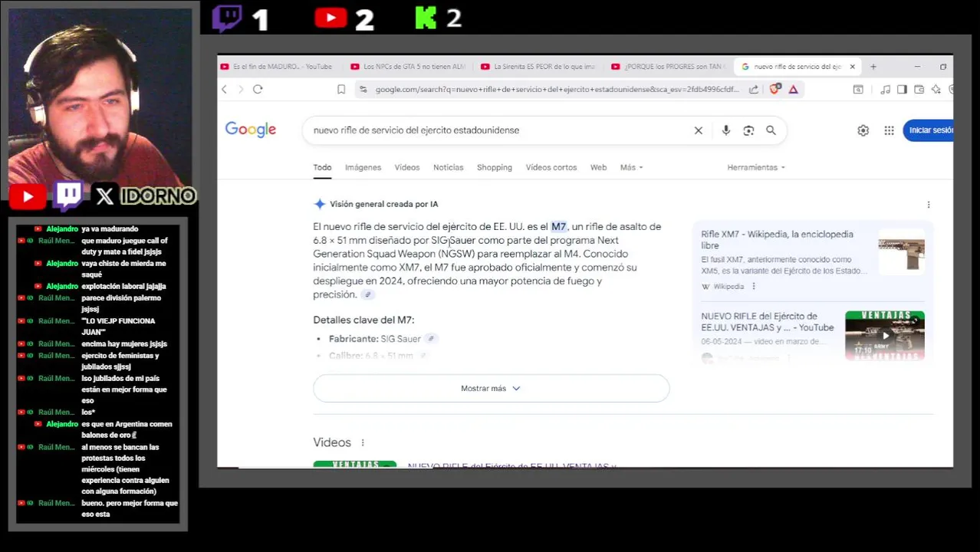Click the Twitch logo in overlay header
The height and width of the screenshot is (552, 980).
tap(227, 18)
